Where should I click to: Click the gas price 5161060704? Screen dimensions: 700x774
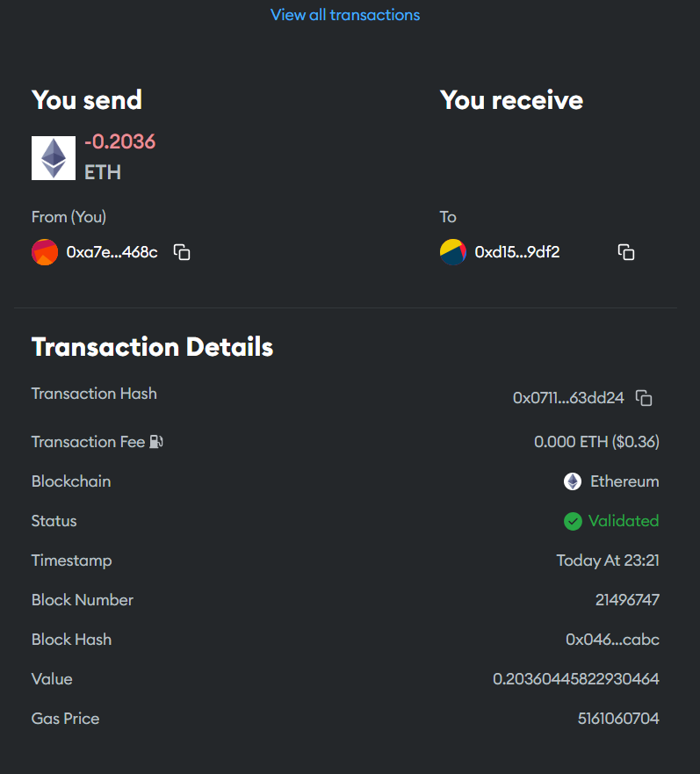click(618, 719)
